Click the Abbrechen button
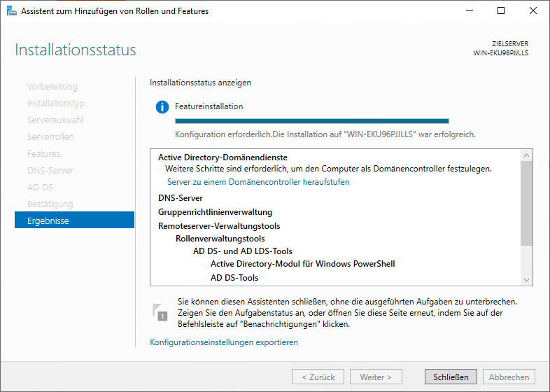The height and width of the screenshot is (392, 550). (x=509, y=377)
